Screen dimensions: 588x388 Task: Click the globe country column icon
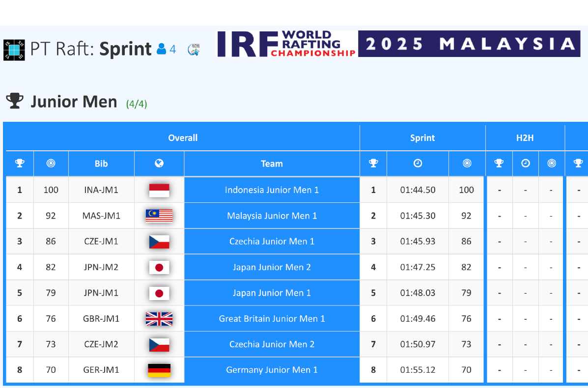click(x=159, y=164)
